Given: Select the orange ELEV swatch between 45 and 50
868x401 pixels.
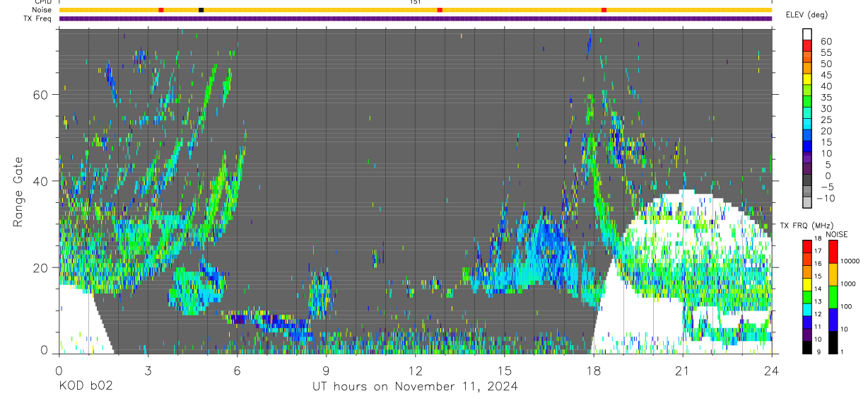Looking at the screenshot, I should click(x=807, y=68).
